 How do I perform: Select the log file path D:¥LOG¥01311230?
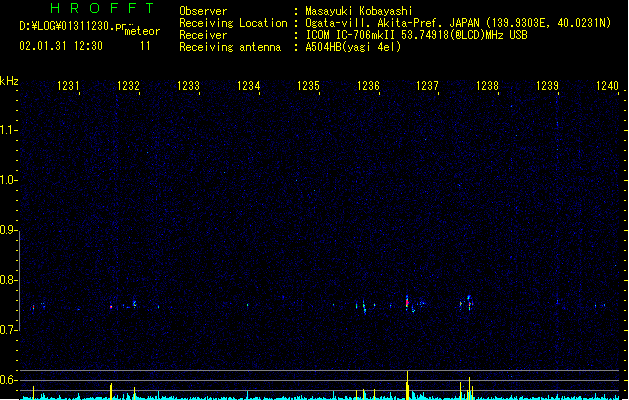(x=72, y=26)
